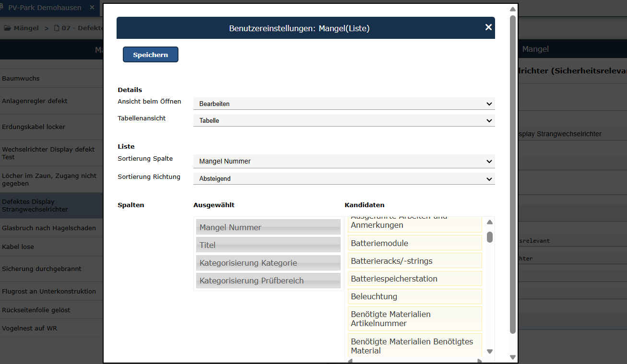The height and width of the screenshot is (364, 627).
Task: Pick Batteriemodule from the Kandidaten list
Action: (x=415, y=243)
